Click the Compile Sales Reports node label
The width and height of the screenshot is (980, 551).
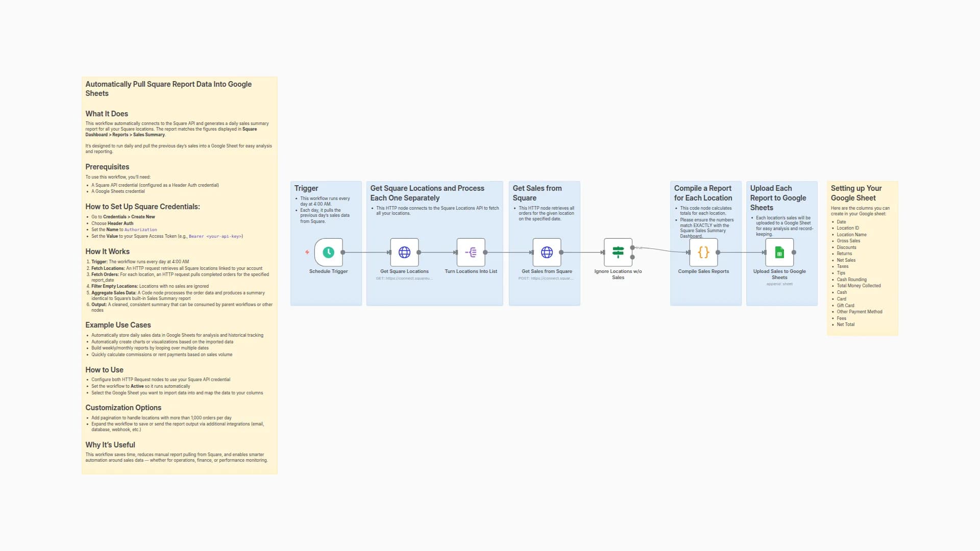pos(704,271)
